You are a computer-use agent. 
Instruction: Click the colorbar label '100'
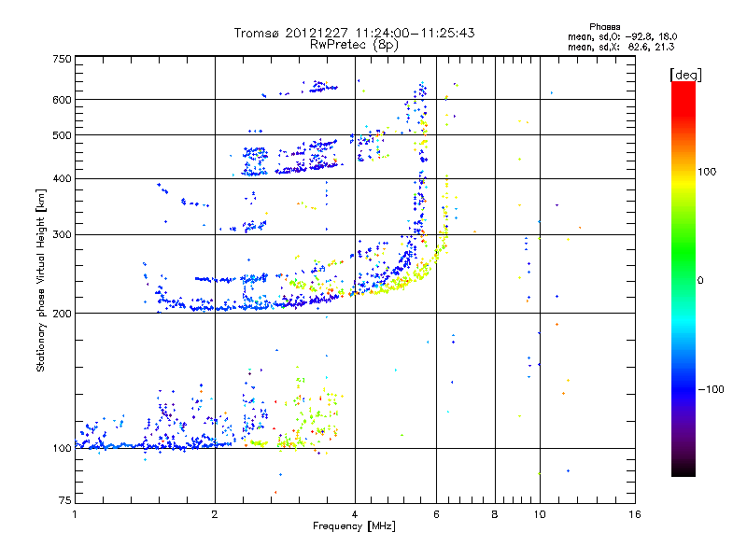click(707, 172)
